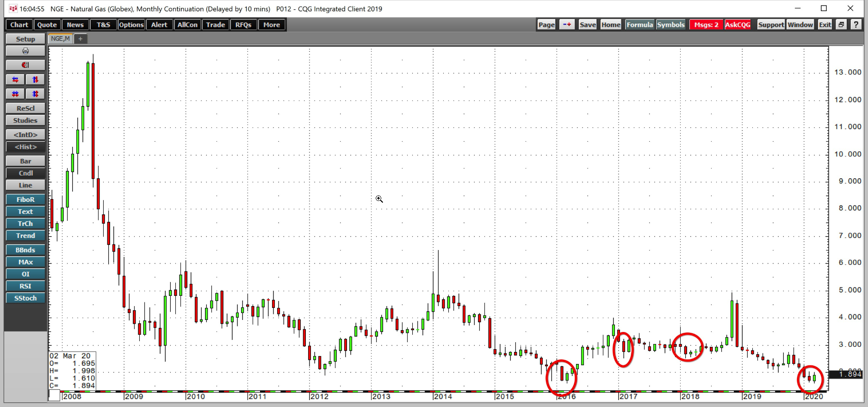The image size is (868, 407).
Task: Click the red magnet snap icon button
Action: pos(25,65)
